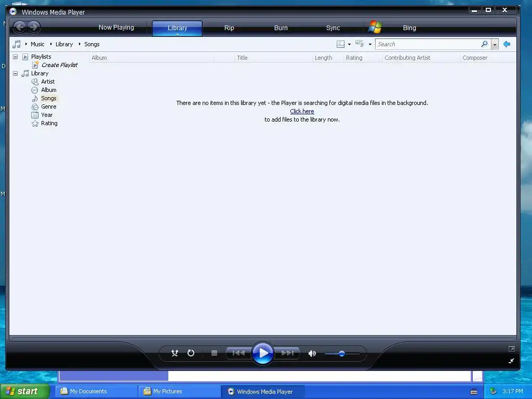Expand the Music breadcrumb arrow
The height and width of the screenshot is (399, 532).
tap(26, 44)
